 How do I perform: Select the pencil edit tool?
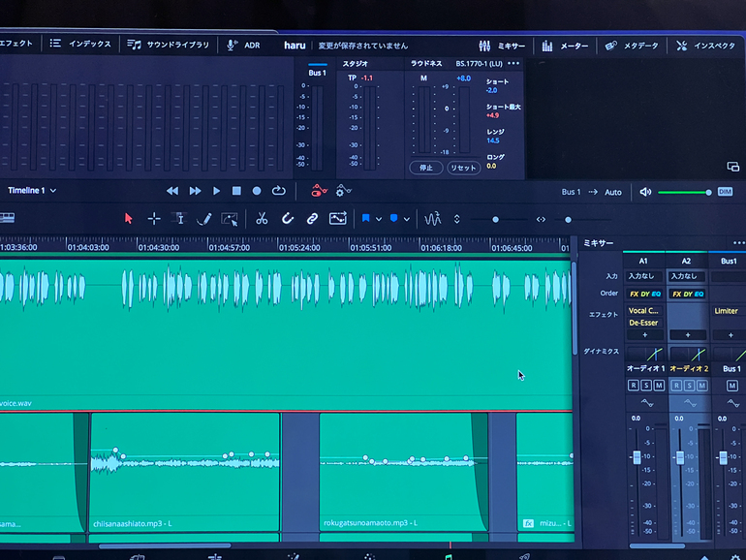[203, 219]
